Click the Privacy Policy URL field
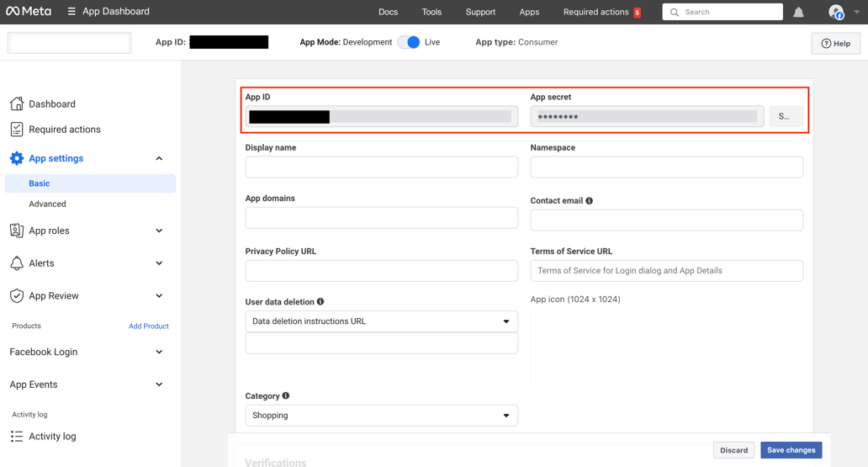Screen dimensions: 868x467 (381, 271)
